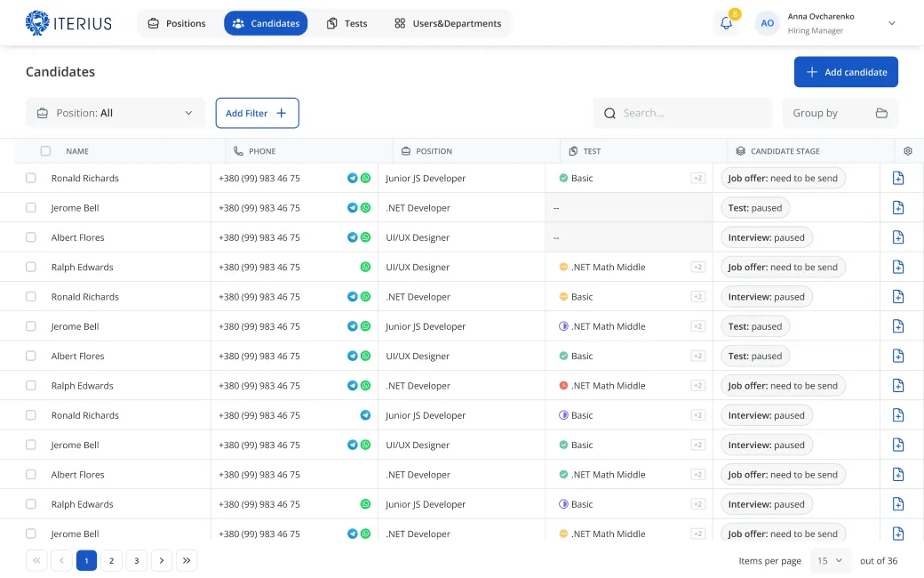The height and width of the screenshot is (578, 924).
Task: Open the Items per page dropdown
Action: (x=831, y=561)
